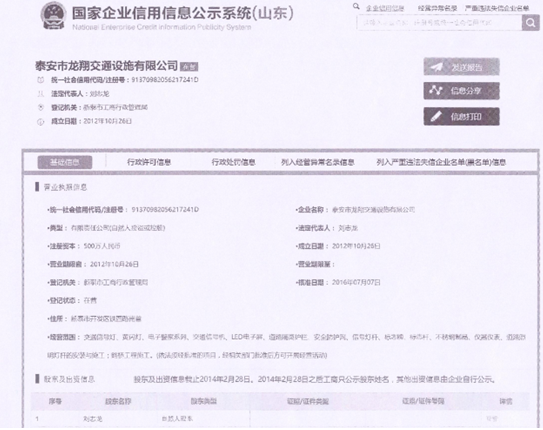This screenshot has width=543, height=430.
Task: Open the 企业信用信息 link at top
Action: pyautogui.click(x=385, y=8)
